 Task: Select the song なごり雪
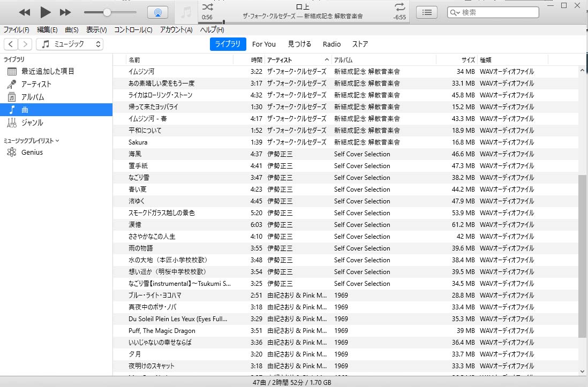[139, 178]
